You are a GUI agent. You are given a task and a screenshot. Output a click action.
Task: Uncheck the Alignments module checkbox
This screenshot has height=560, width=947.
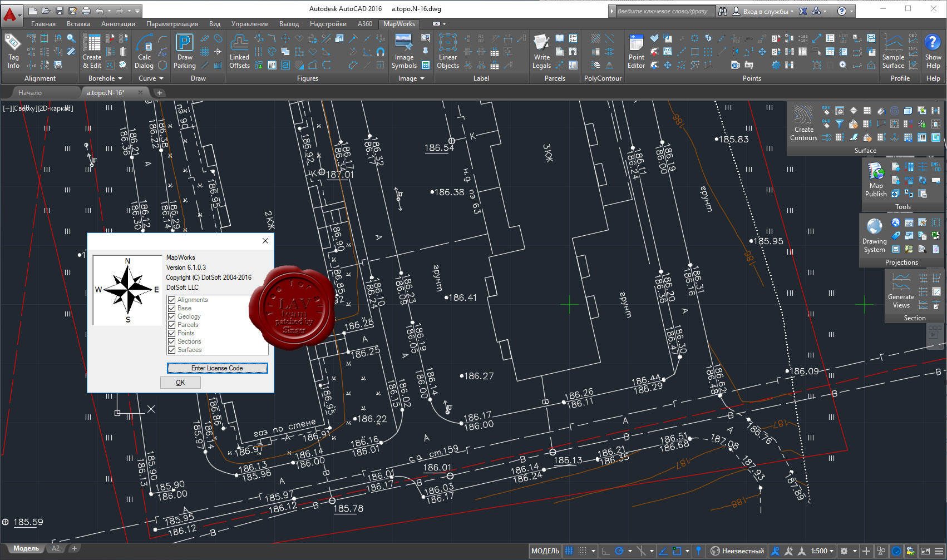tap(172, 300)
